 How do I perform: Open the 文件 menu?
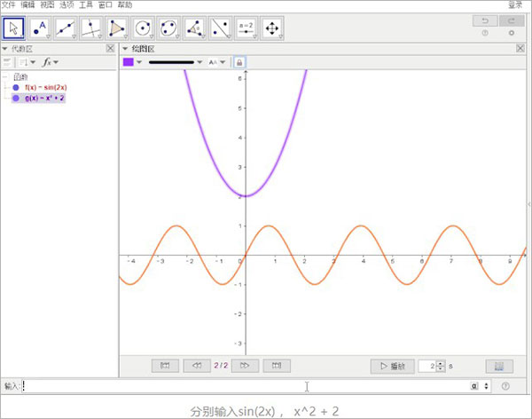click(8, 5)
